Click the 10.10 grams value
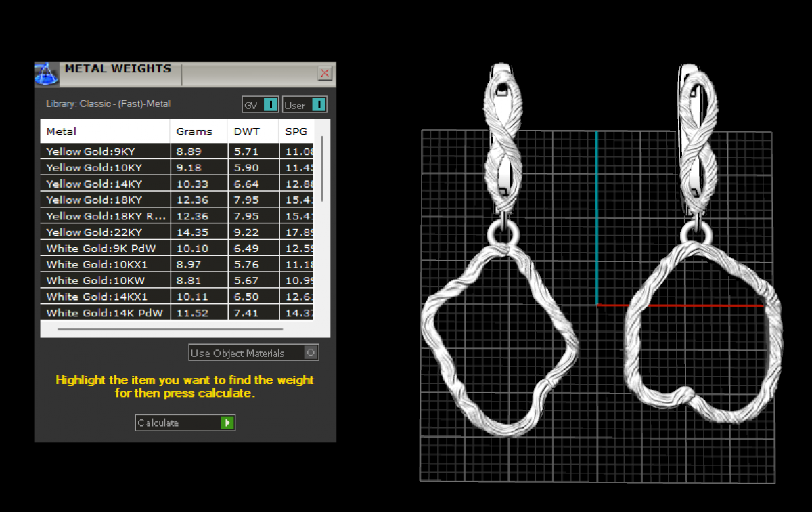This screenshot has height=512, width=812. pos(192,249)
